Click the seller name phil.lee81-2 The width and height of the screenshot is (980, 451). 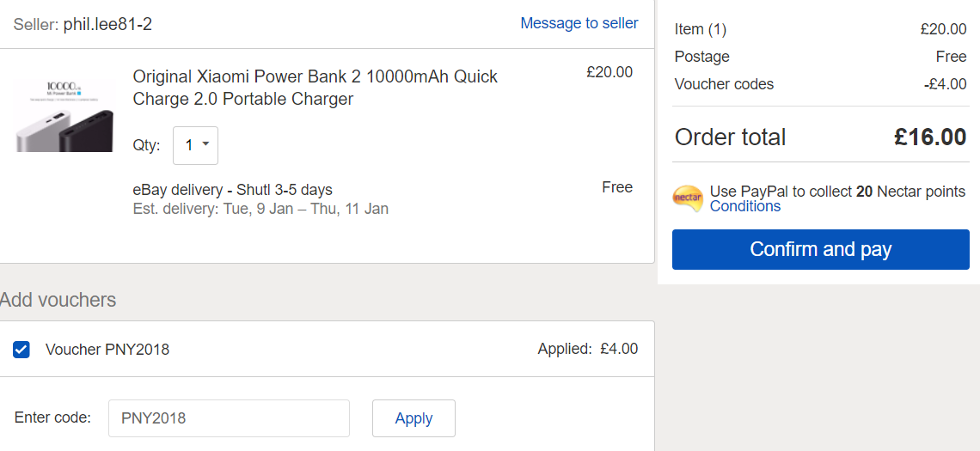(107, 24)
